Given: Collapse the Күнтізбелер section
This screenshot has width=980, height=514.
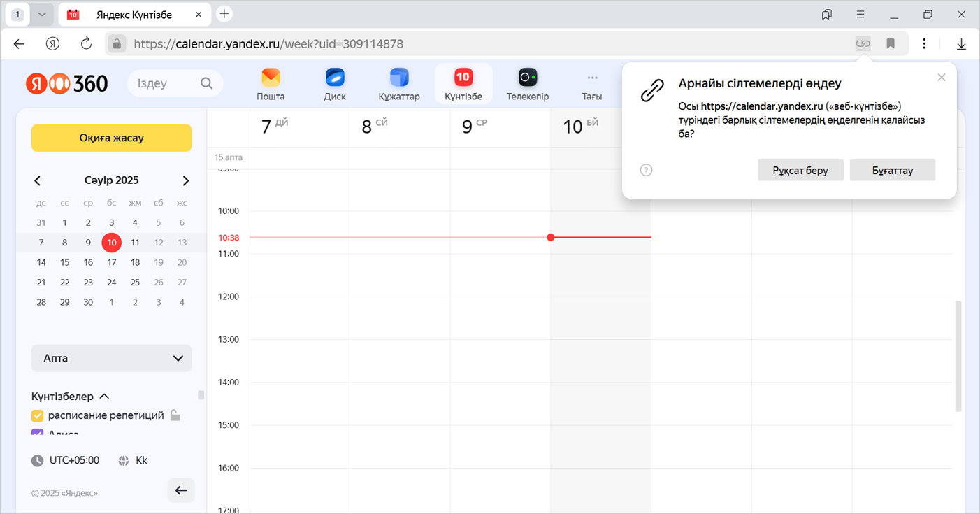Looking at the screenshot, I should (104, 397).
